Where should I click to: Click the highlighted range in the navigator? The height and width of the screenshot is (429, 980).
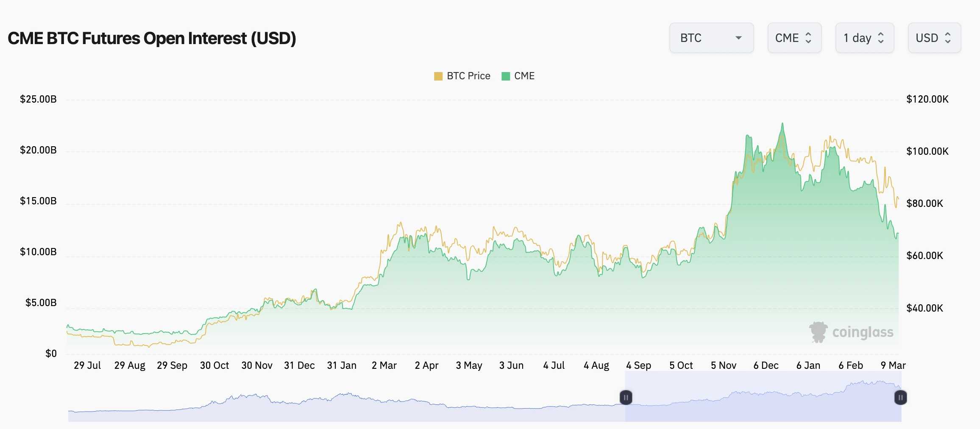[x=763, y=396]
